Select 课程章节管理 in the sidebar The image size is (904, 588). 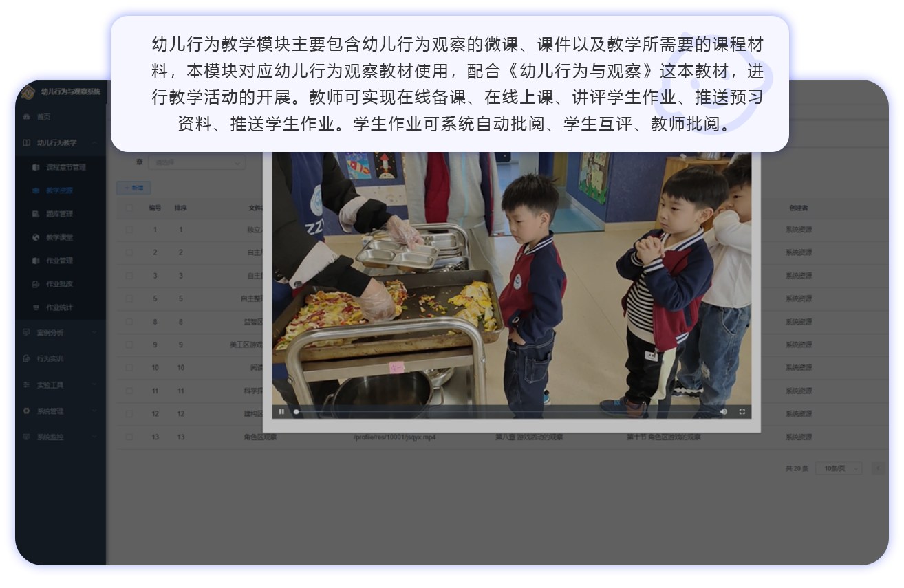point(65,167)
